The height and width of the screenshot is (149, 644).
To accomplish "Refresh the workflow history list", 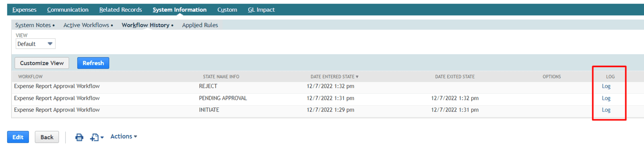I will point(93,63).
